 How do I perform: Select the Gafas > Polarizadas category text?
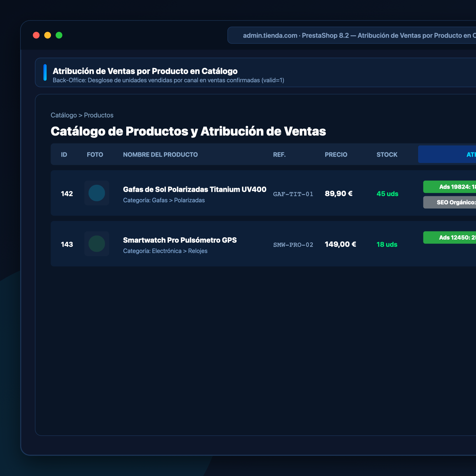tap(178, 200)
